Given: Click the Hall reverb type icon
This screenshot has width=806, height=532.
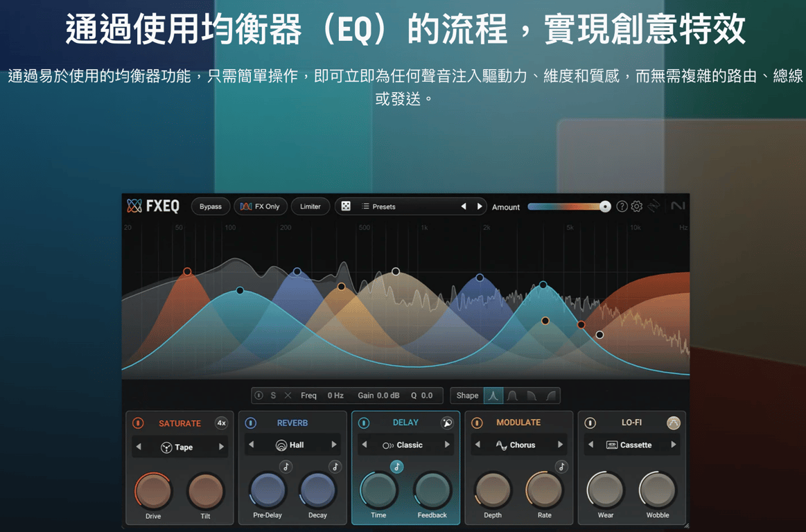Looking at the screenshot, I should (x=281, y=445).
